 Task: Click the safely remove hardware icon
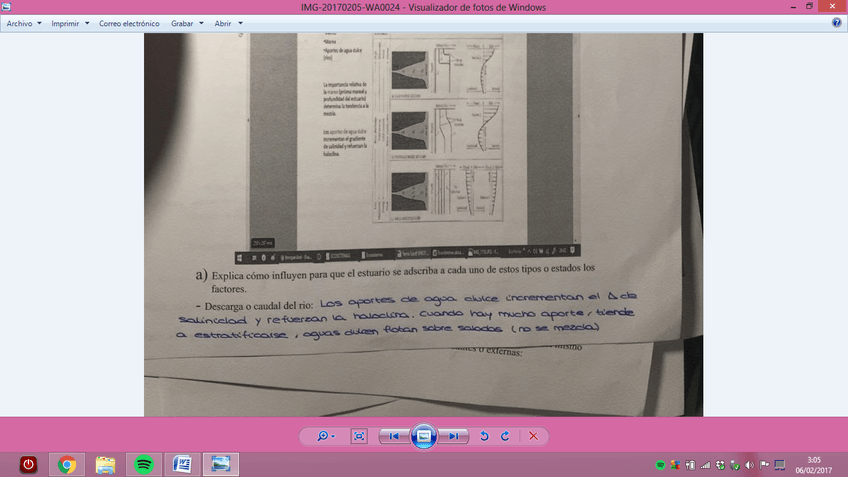[734, 465]
